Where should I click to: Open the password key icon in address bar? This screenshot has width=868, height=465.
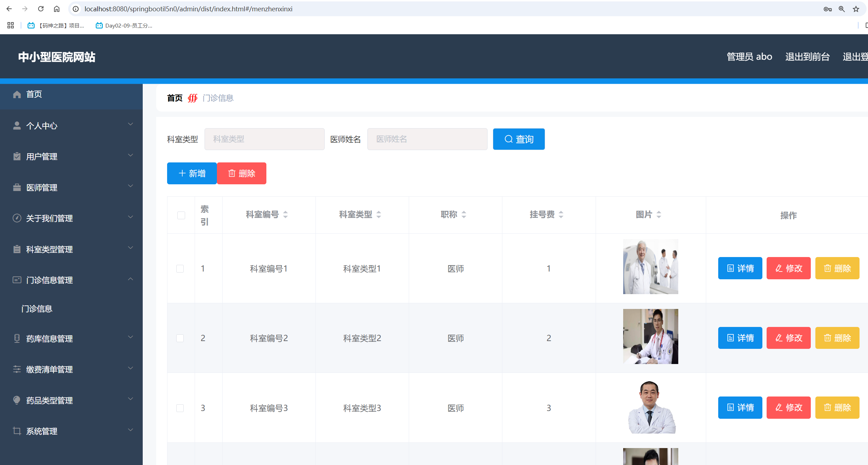[x=827, y=9]
